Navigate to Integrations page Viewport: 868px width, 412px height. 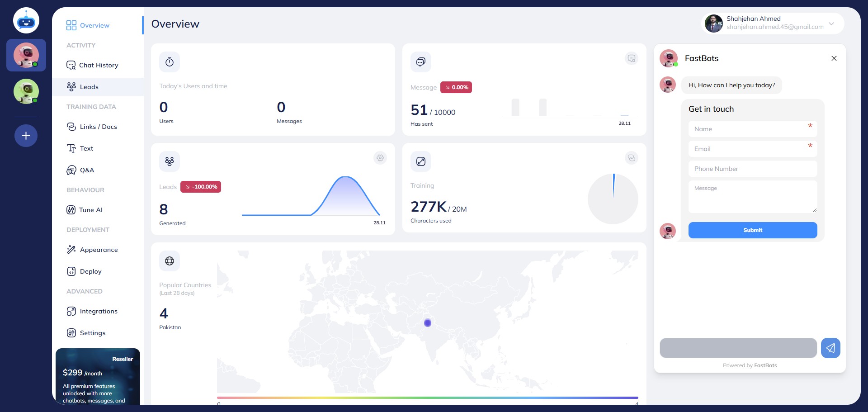tap(98, 311)
